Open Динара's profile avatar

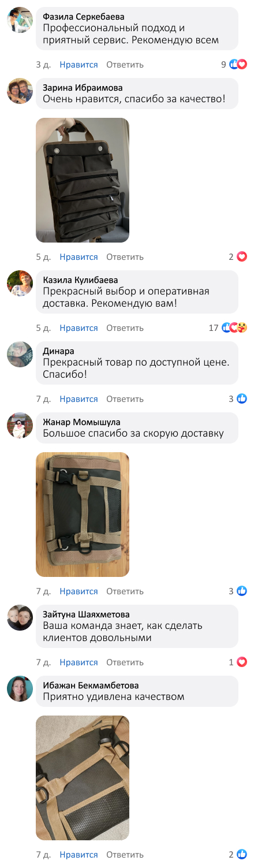(x=20, y=355)
